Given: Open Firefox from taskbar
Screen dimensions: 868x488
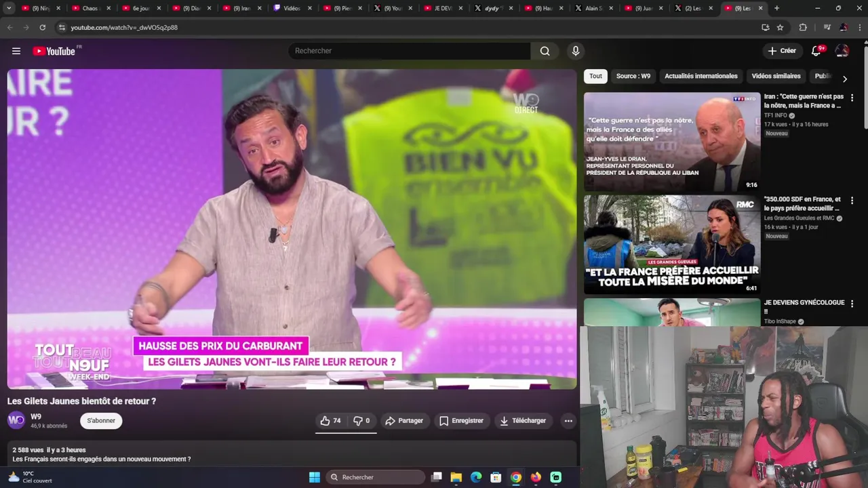Looking at the screenshot, I should [x=536, y=477].
